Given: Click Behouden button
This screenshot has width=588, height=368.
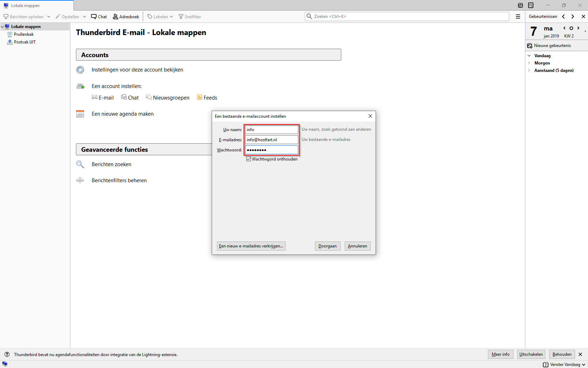Looking at the screenshot, I should [562, 354].
